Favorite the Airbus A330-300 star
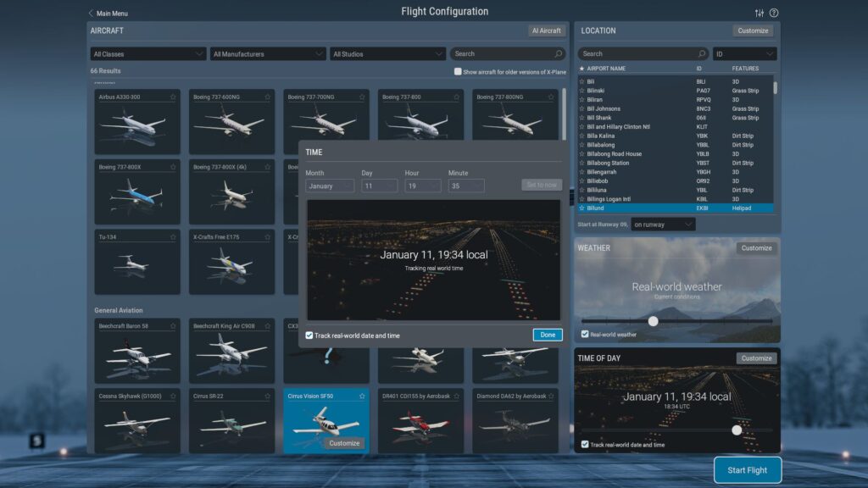The width and height of the screenshot is (868, 488). click(173, 97)
